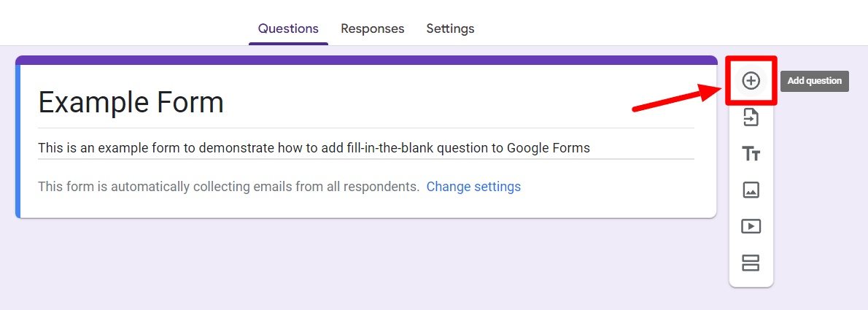Click the email collection notice text
868x310 pixels.
(x=228, y=187)
